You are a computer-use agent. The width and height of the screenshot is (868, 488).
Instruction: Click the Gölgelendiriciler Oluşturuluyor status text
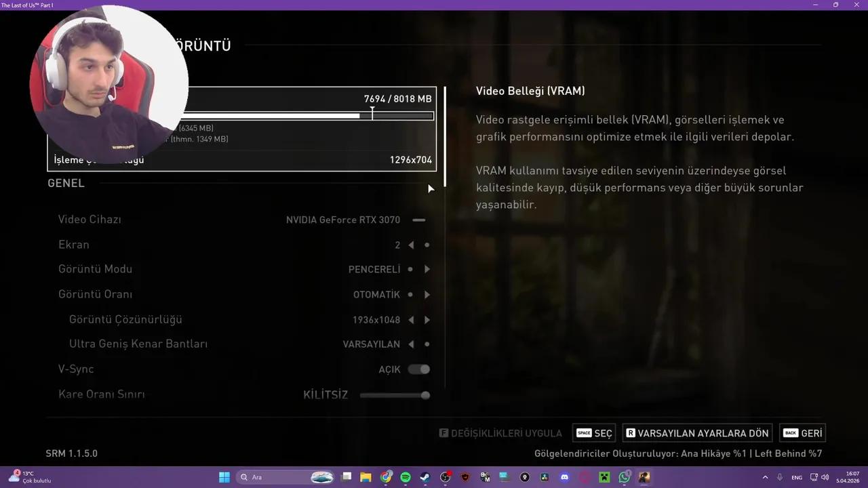point(678,453)
